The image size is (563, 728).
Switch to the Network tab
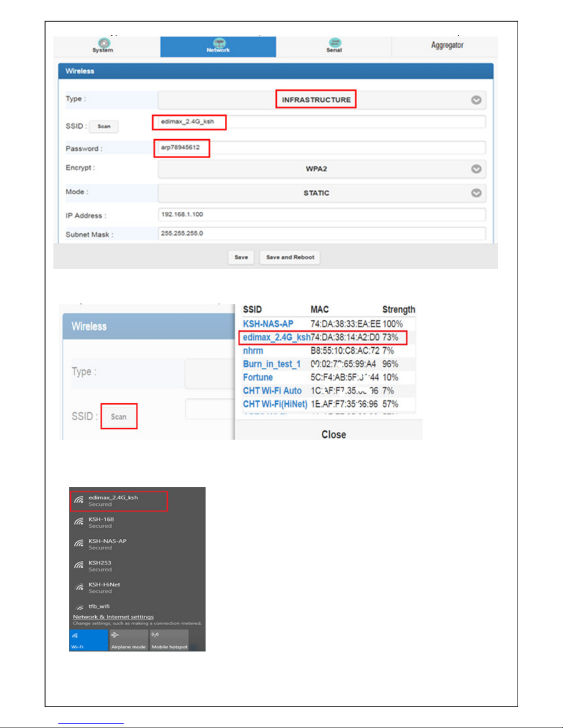point(218,47)
